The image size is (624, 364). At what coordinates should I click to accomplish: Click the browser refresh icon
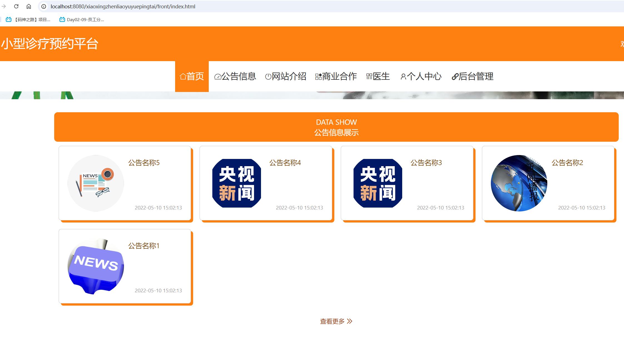point(16,6)
